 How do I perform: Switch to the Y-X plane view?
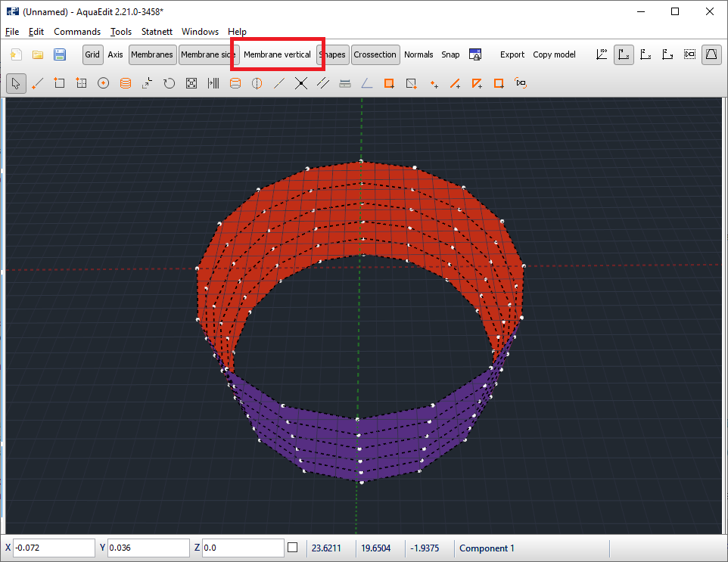click(x=624, y=54)
